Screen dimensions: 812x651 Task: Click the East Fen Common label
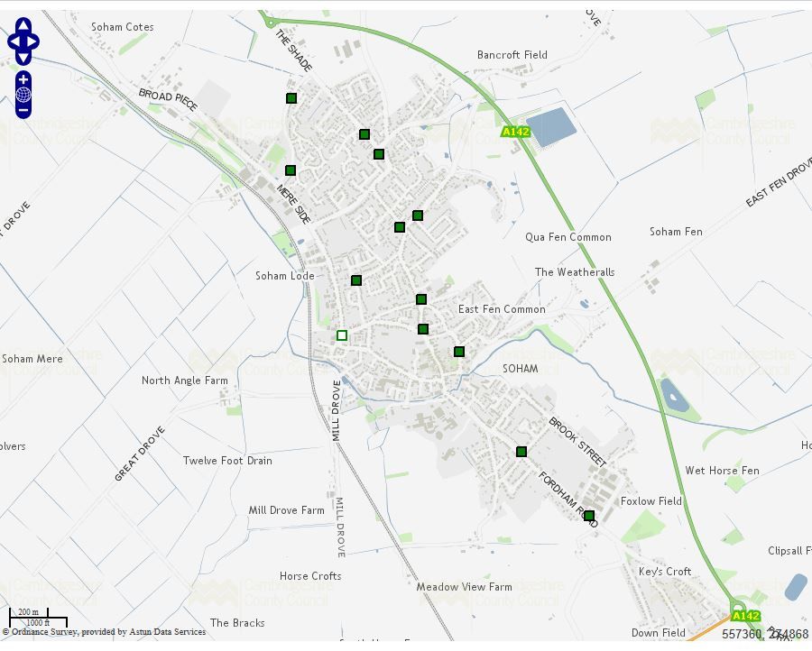pos(502,309)
